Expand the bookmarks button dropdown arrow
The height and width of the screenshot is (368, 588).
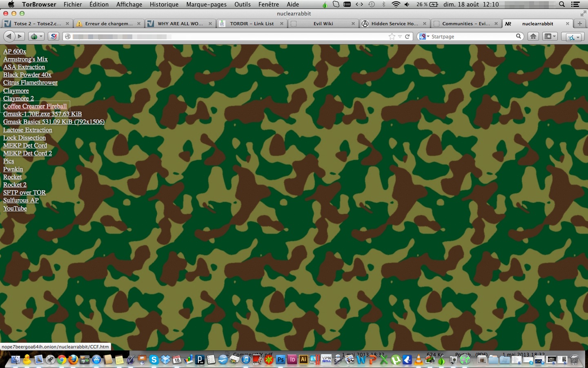pos(554,36)
